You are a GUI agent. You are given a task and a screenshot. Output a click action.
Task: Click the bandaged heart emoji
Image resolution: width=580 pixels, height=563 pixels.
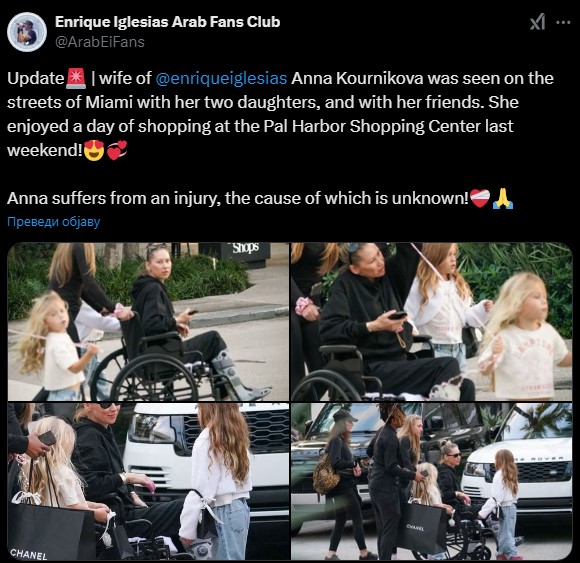click(x=480, y=198)
